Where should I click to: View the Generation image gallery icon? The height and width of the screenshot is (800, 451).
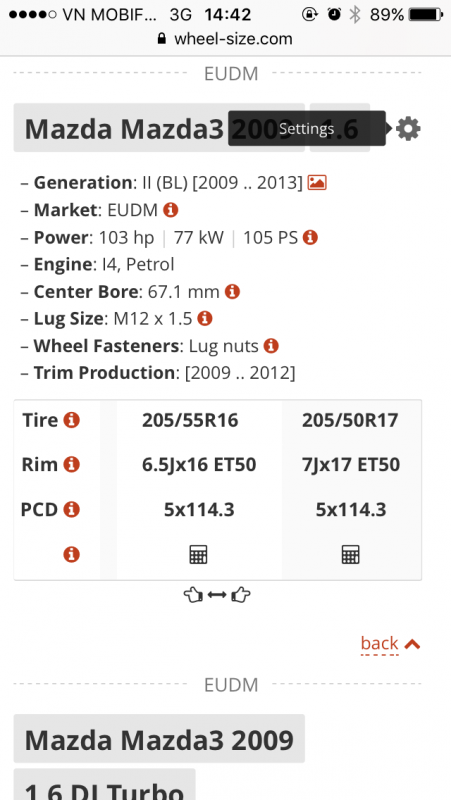tap(317, 183)
